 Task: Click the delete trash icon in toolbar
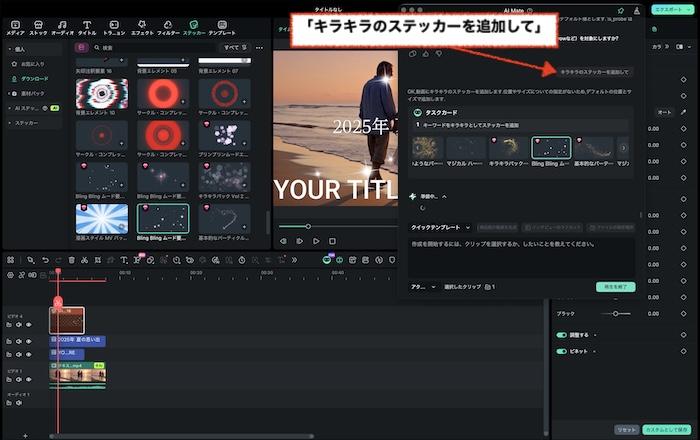(71, 260)
